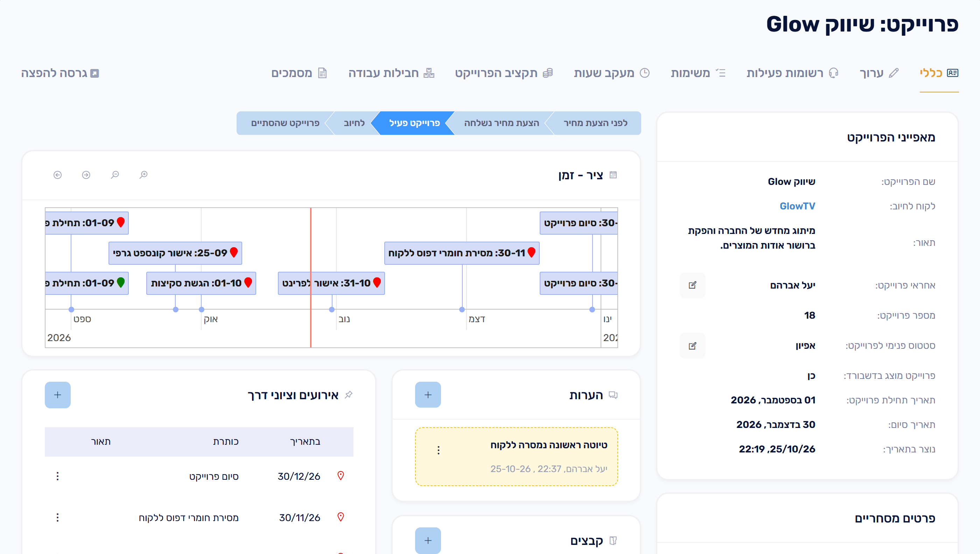Zoom out on the timeline
The image size is (980, 554).
[115, 175]
